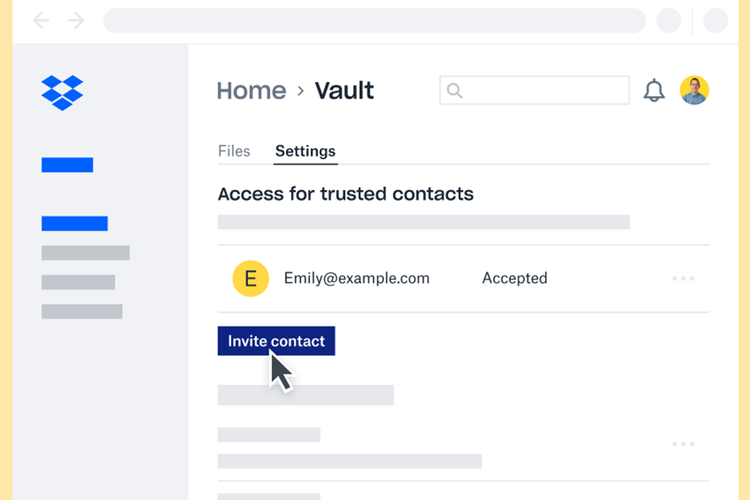Viewport: 750px width, 500px height.
Task: Click Emily's yellow E avatar
Action: [250, 278]
